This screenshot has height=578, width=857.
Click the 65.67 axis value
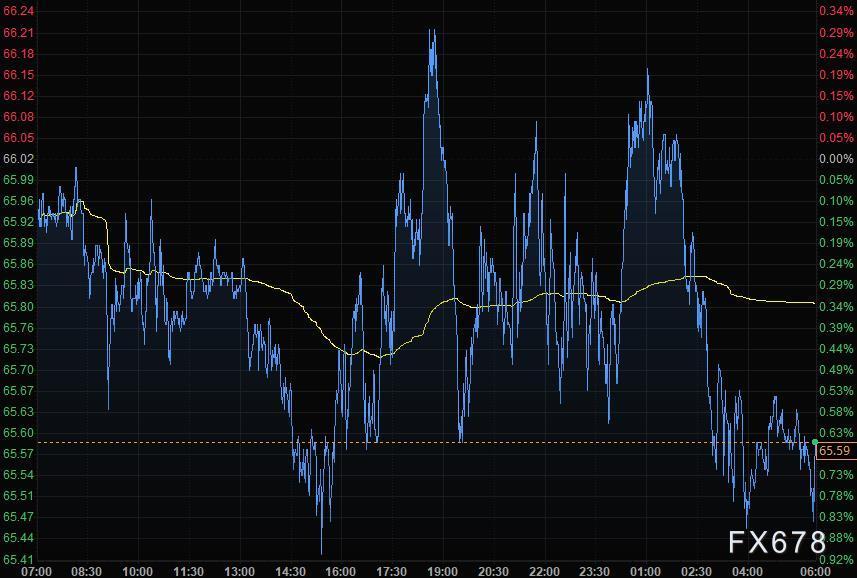[18, 391]
